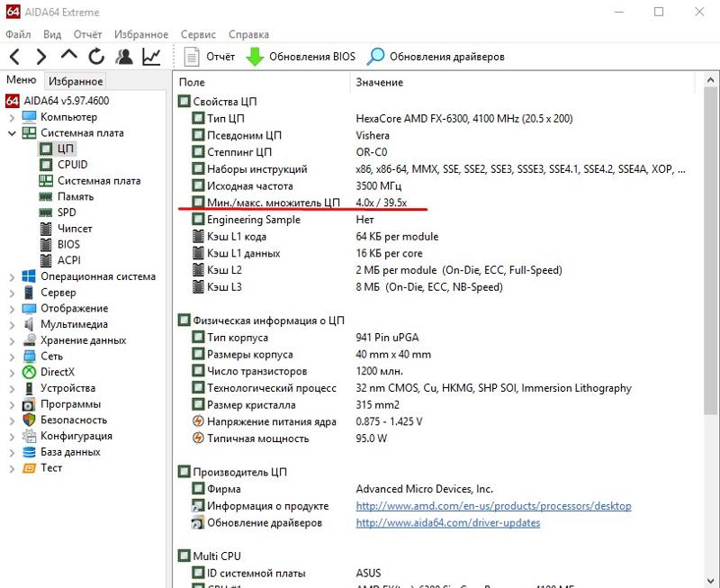Viewport: 720px width, 588px height.
Task: Open Обновления драйверов from the toolbar
Action: [x=436, y=57]
